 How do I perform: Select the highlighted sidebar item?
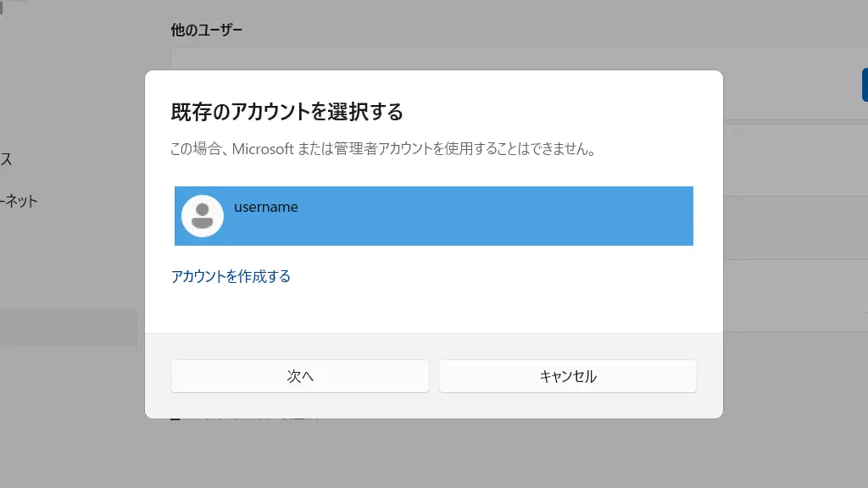[x=68, y=327]
